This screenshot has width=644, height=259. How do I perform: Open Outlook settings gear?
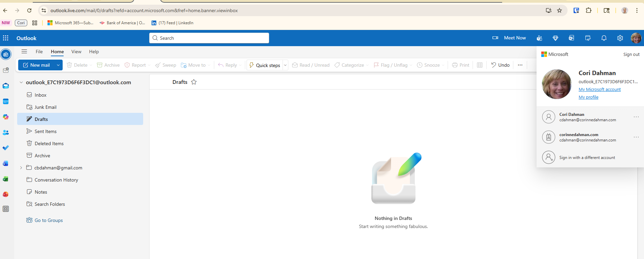tap(620, 38)
